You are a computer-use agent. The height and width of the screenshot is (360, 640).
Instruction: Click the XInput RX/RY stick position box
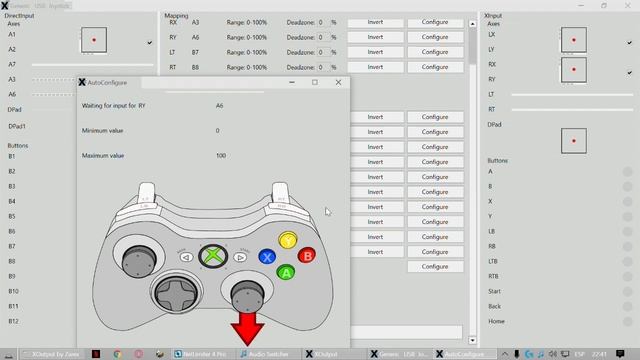[573, 70]
